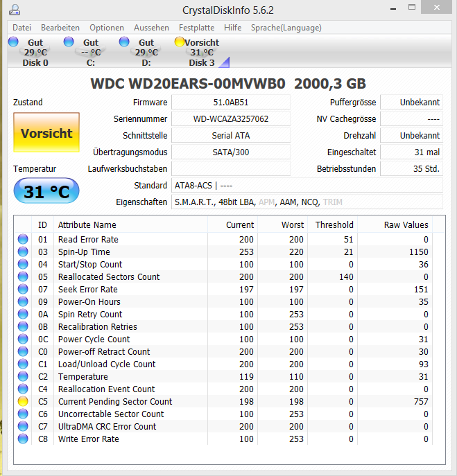This screenshot has height=476, width=457.
Task: Click the Eingeschaltet value 31 mal
Action: 411,152
